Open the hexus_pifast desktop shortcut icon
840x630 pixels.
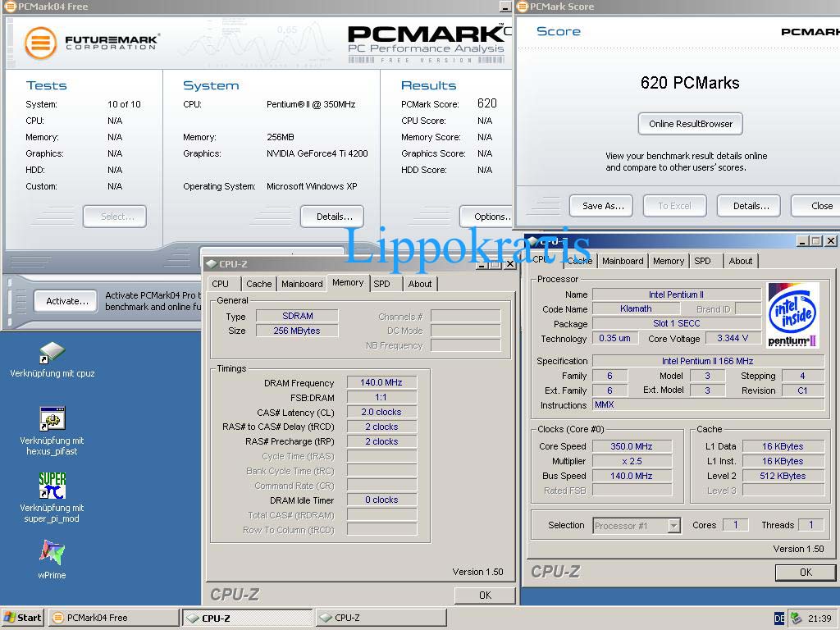click(52, 418)
